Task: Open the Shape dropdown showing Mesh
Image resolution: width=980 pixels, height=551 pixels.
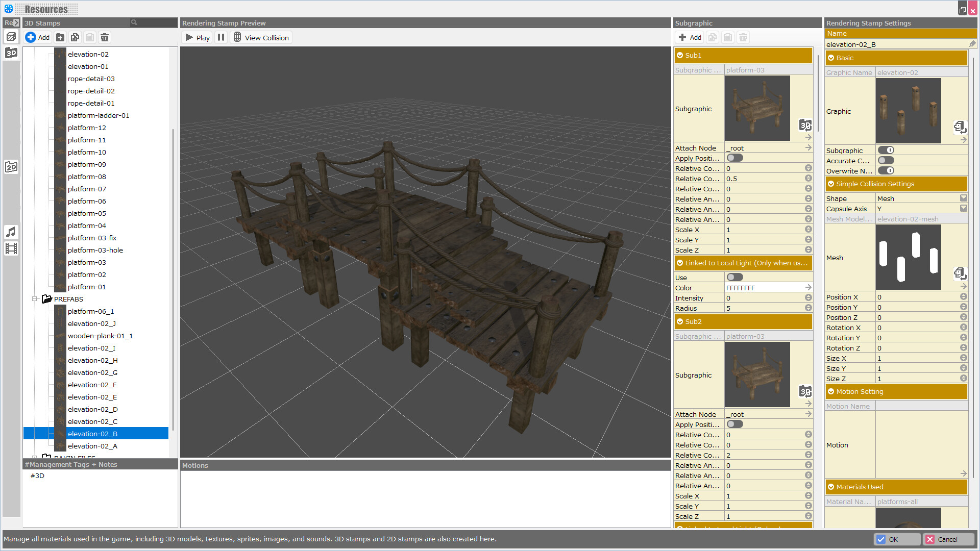Action: click(963, 198)
